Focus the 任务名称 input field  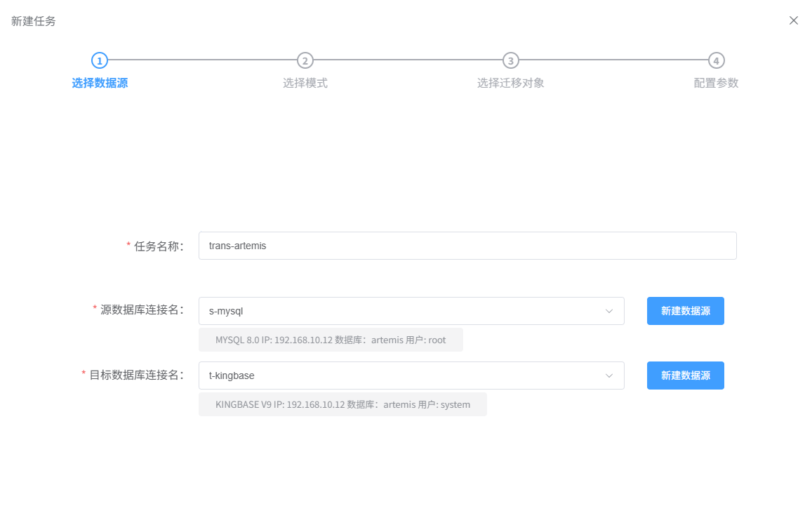click(467, 246)
